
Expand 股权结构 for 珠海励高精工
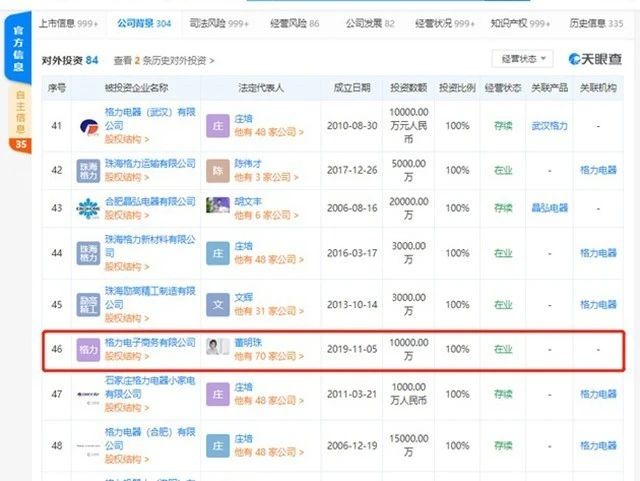click(127, 318)
